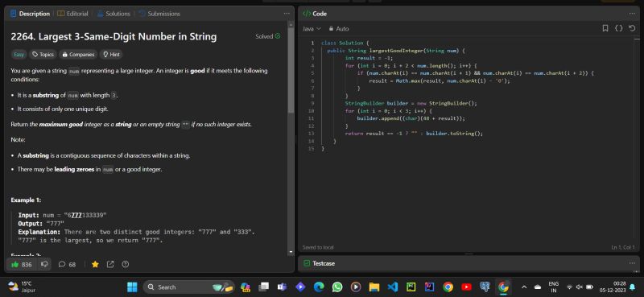Screen dimensions: 644x297
Task: Open the weather widget showing 15°C Jaipur
Action: pos(22,287)
